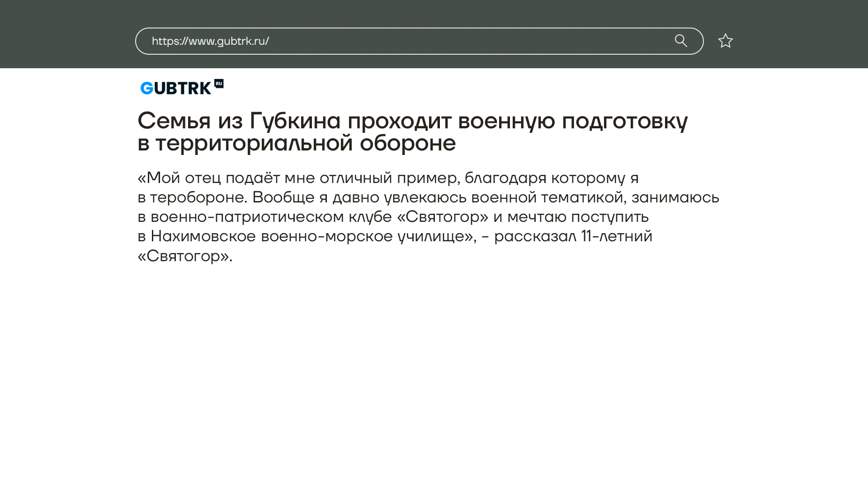Click «Святогор» in the club name line
The image size is (868, 488).
[x=443, y=217]
